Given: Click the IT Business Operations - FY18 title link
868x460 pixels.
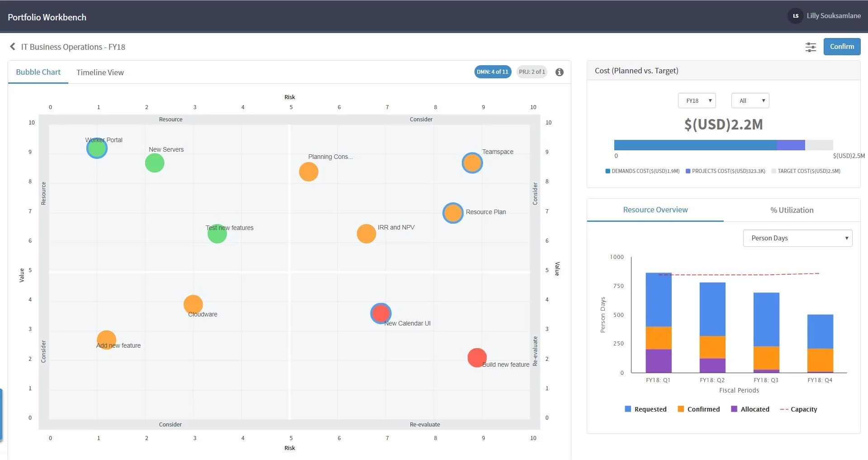Looking at the screenshot, I should tap(72, 47).
